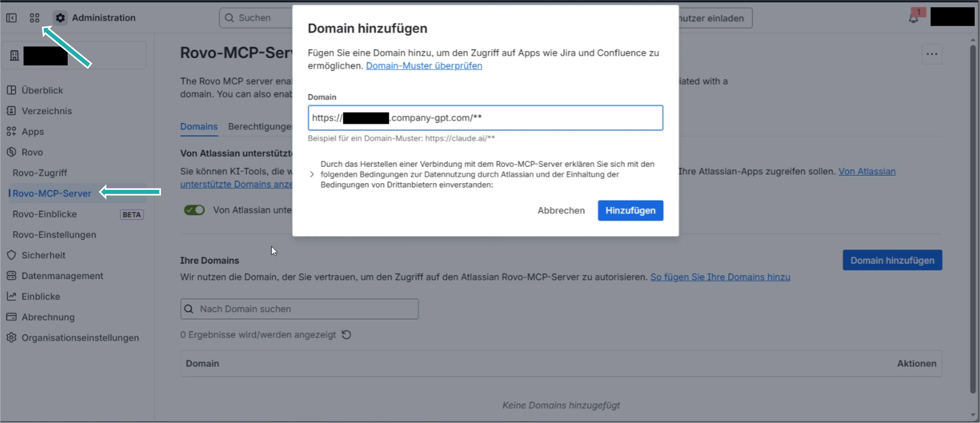
Task: Toggle the Von Atlassian unterstützte Domains switch
Action: click(x=194, y=210)
